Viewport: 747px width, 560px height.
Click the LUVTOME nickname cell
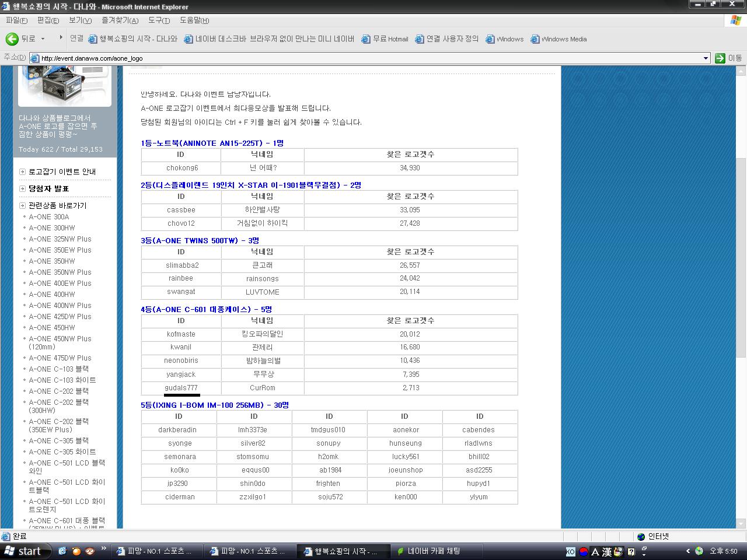click(263, 292)
